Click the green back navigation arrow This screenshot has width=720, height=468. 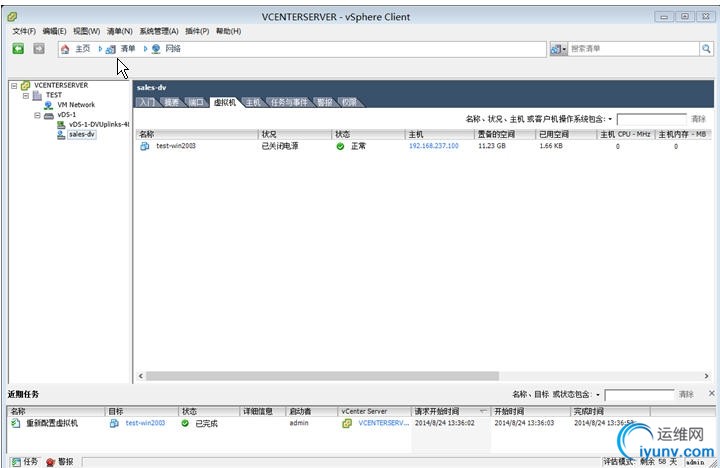point(18,48)
